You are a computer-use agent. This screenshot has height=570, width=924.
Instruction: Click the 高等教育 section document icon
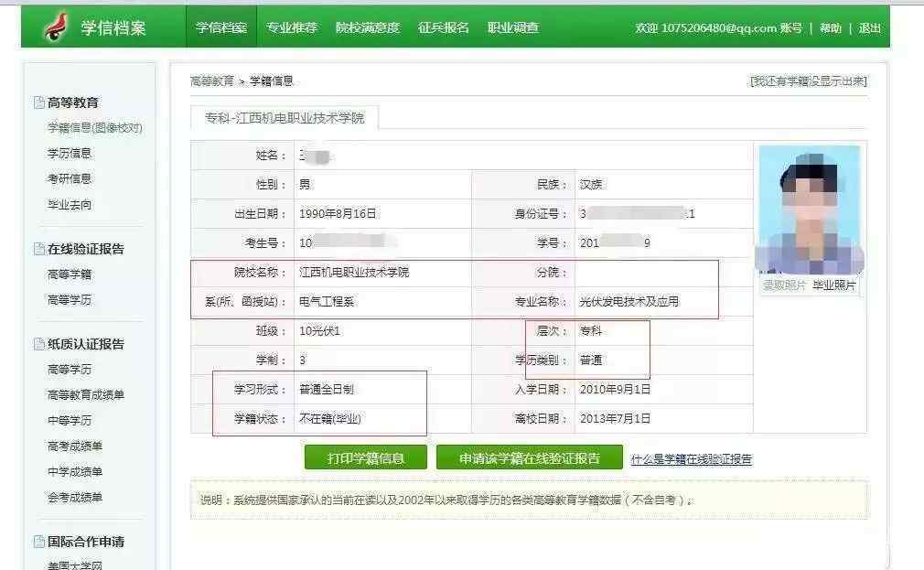pyautogui.click(x=39, y=102)
